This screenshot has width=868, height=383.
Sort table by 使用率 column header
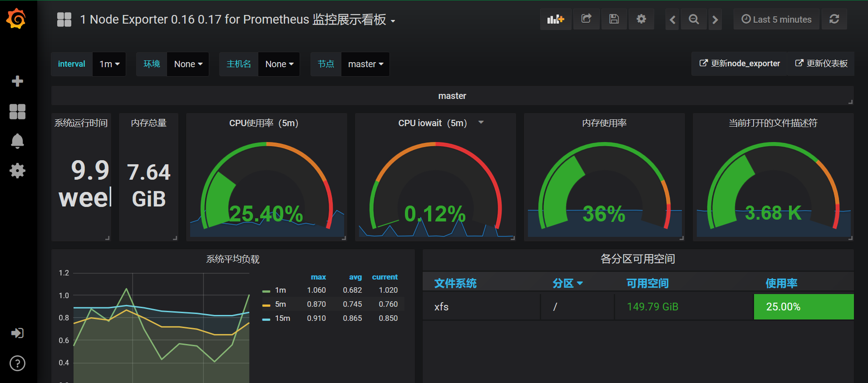click(x=781, y=283)
